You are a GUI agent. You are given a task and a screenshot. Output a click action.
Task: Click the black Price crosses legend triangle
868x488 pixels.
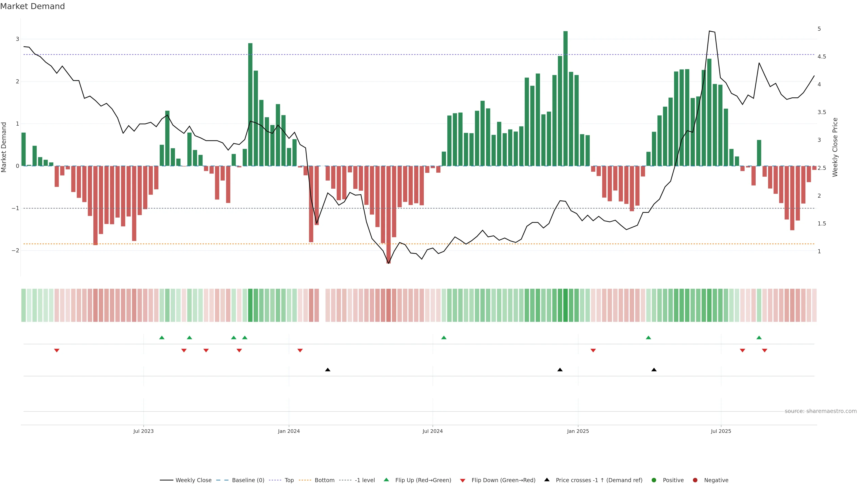pyautogui.click(x=547, y=480)
